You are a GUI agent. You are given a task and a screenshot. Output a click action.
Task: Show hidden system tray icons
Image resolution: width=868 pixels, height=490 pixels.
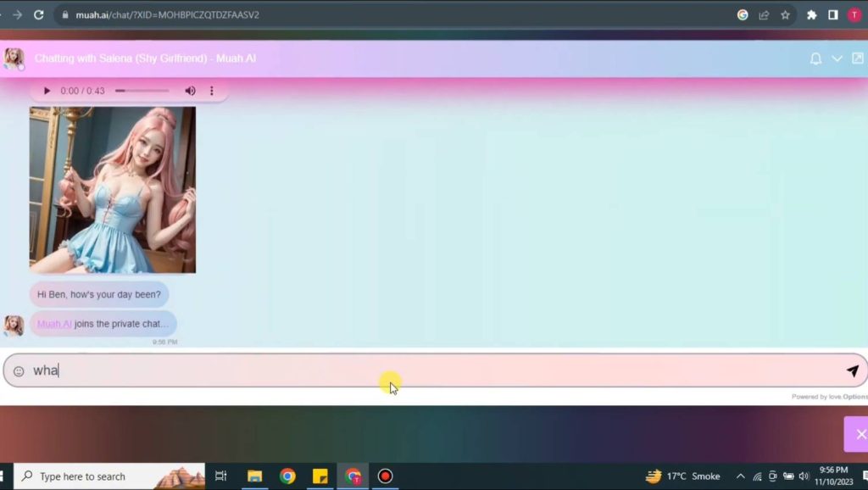pyautogui.click(x=740, y=476)
